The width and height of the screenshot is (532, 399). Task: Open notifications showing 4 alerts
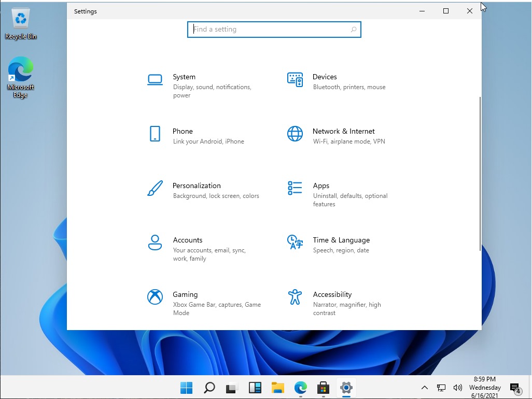(x=515, y=387)
